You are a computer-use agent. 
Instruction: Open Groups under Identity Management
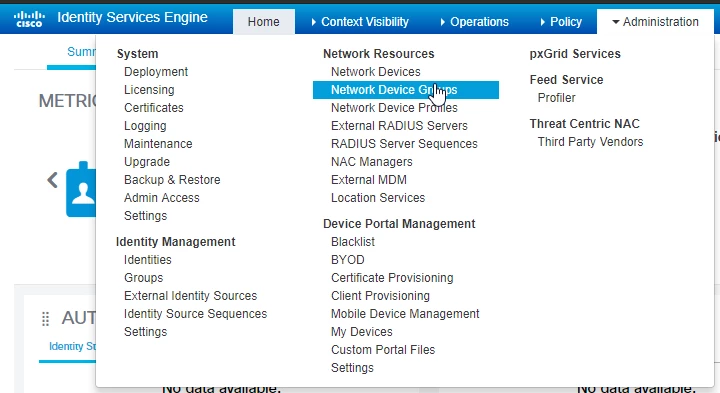tap(143, 277)
